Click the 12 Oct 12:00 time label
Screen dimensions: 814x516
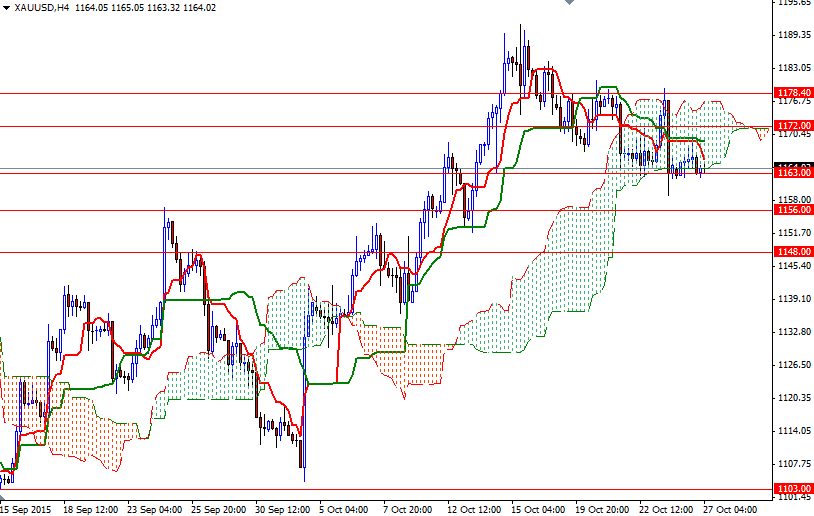tap(474, 509)
